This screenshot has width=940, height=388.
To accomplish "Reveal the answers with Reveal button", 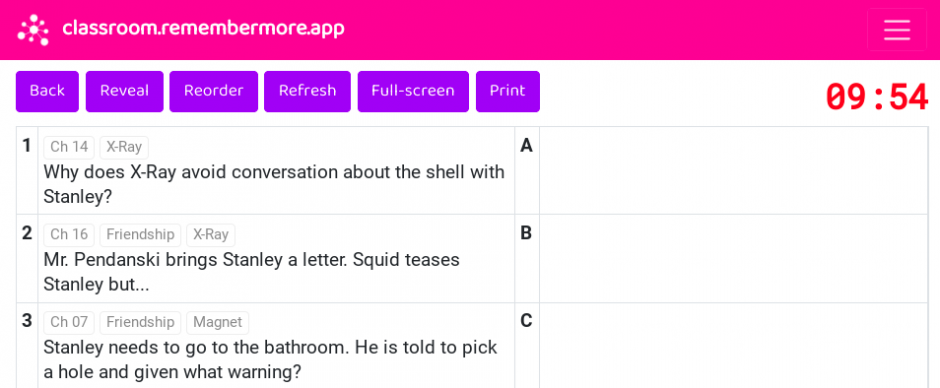I will 125,91.
